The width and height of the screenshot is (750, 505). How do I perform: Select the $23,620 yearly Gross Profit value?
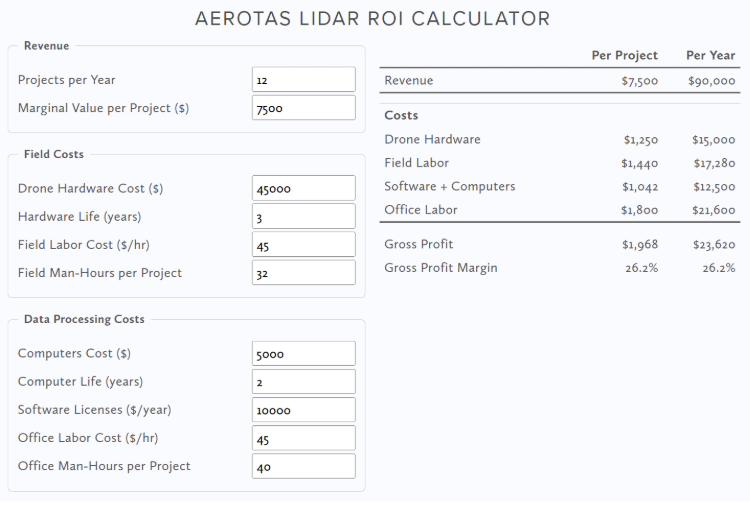click(713, 245)
